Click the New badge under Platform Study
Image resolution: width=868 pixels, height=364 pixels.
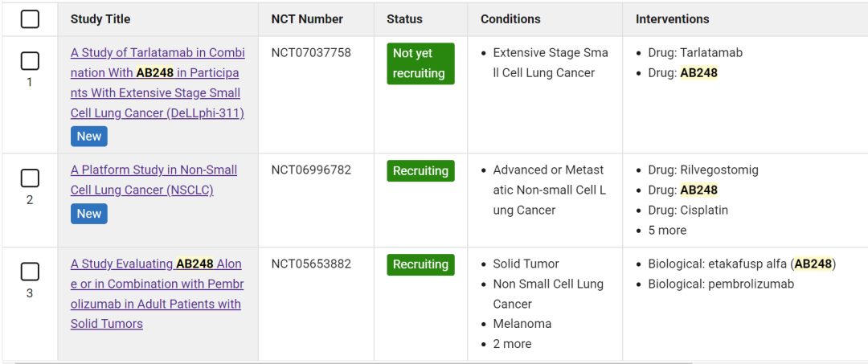[x=89, y=214]
